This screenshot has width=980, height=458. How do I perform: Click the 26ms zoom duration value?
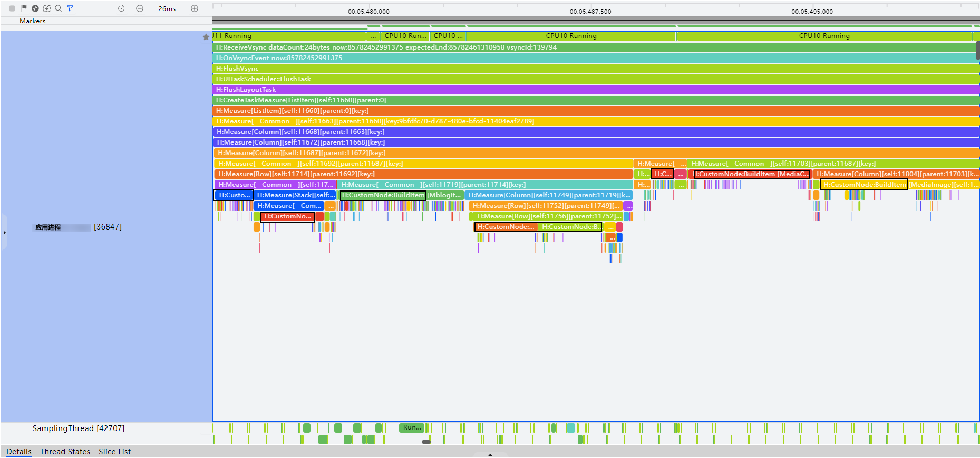[x=167, y=9]
